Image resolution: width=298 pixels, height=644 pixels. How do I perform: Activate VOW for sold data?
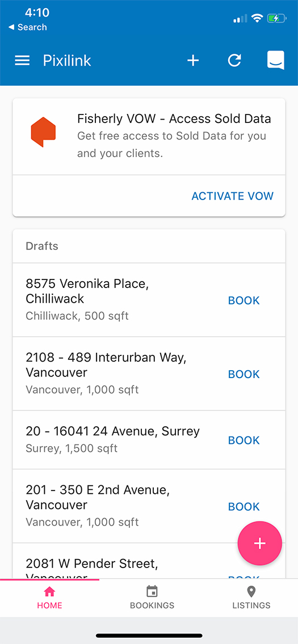(232, 196)
